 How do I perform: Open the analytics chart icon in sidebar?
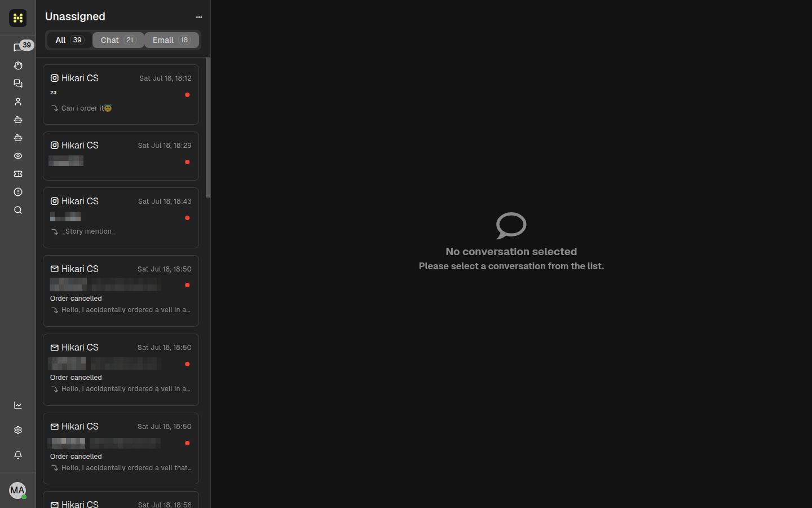(18, 405)
